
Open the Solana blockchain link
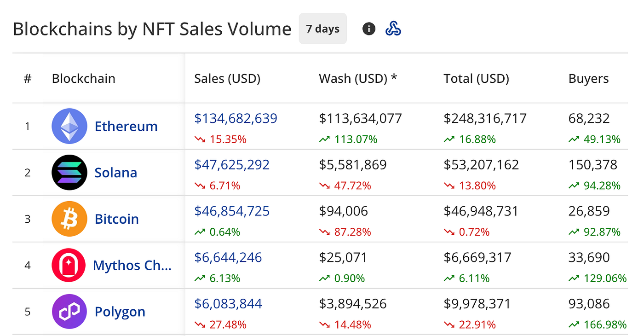click(x=116, y=173)
